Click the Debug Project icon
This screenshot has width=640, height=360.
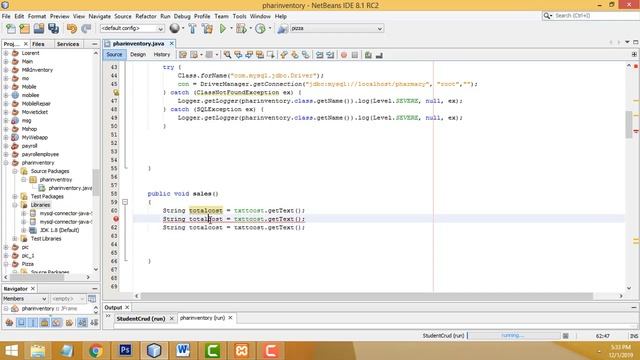(x=241, y=28)
